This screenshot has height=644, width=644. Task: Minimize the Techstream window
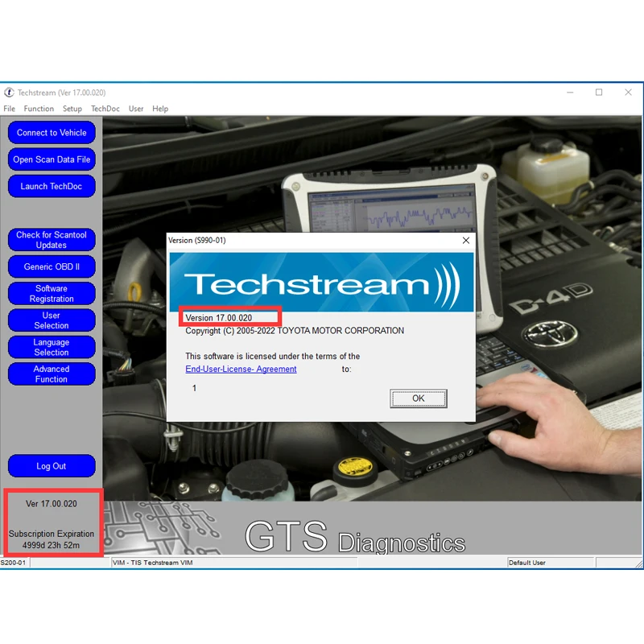click(x=570, y=93)
